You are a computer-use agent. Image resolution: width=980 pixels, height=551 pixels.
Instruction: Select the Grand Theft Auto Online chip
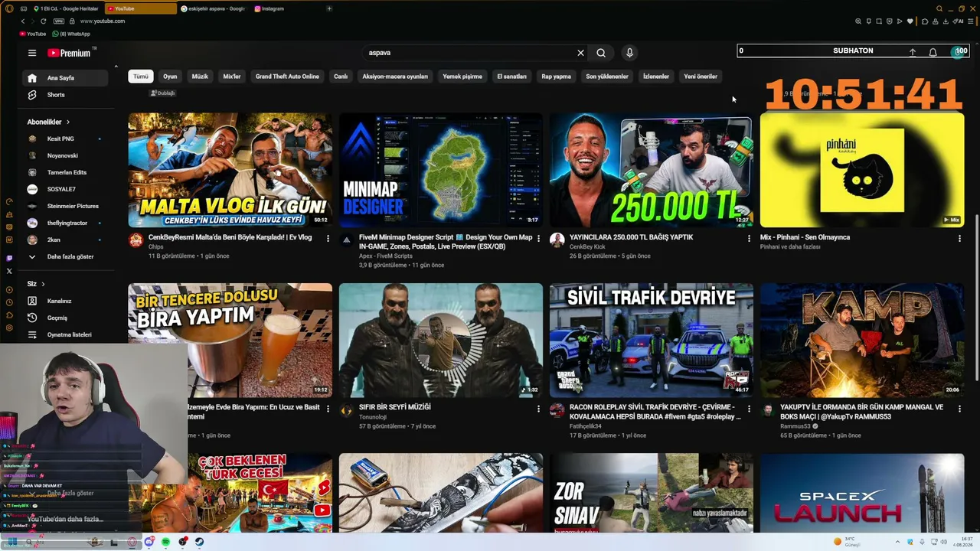[x=287, y=77]
